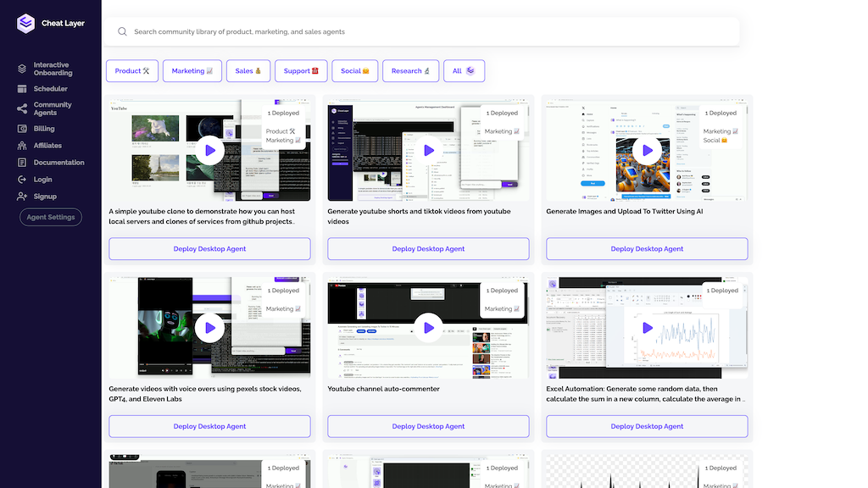
Task: Click the Community Agents share icon
Action: 23,108
